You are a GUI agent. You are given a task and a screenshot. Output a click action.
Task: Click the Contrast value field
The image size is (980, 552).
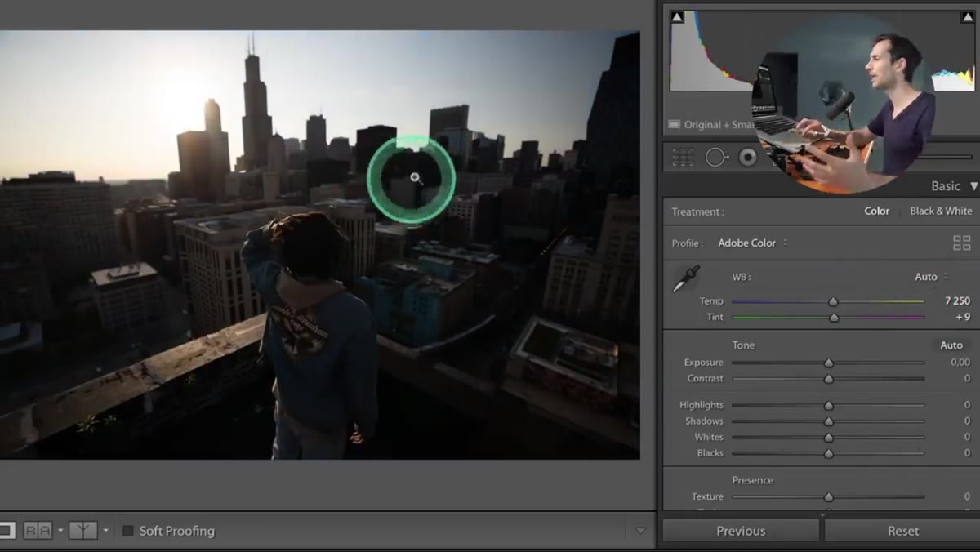[x=967, y=379]
